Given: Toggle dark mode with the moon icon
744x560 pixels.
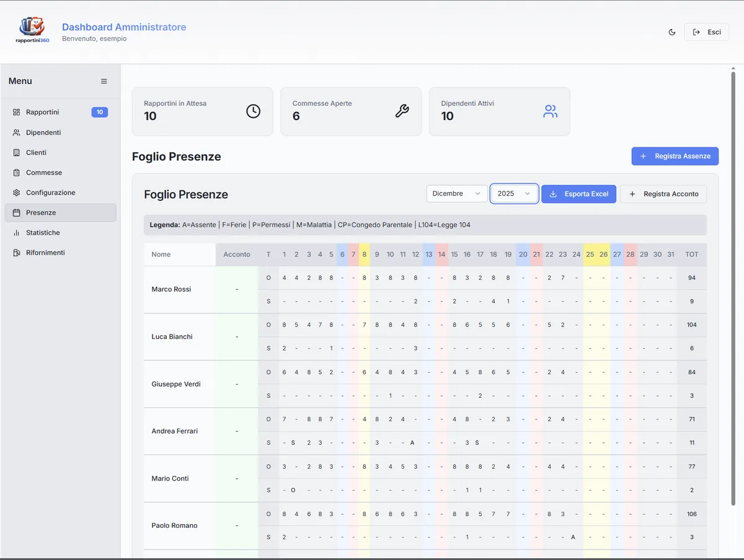Looking at the screenshot, I should (x=672, y=32).
